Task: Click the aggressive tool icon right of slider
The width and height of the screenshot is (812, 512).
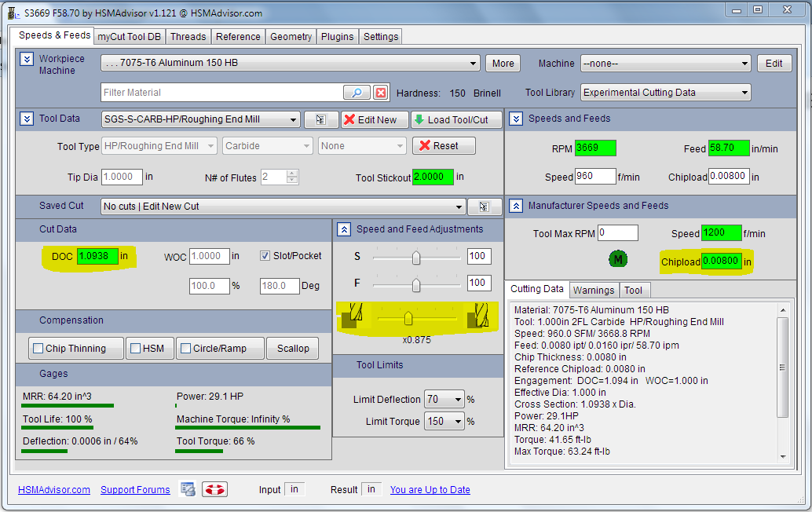Action: point(477,316)
